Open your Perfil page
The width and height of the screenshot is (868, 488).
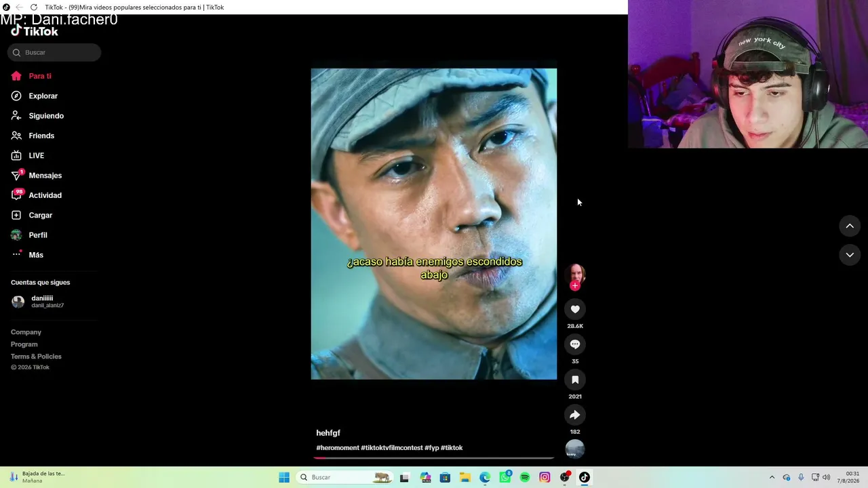click(x=29, y=235)
